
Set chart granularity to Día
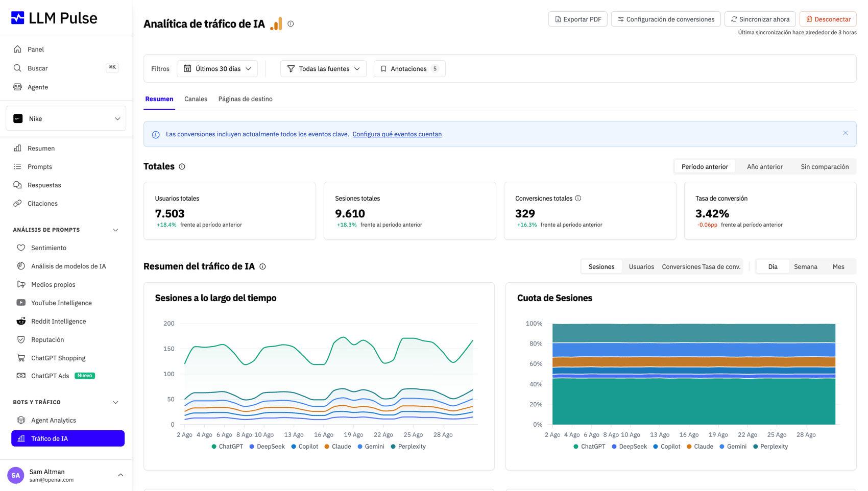click(773, 267)
